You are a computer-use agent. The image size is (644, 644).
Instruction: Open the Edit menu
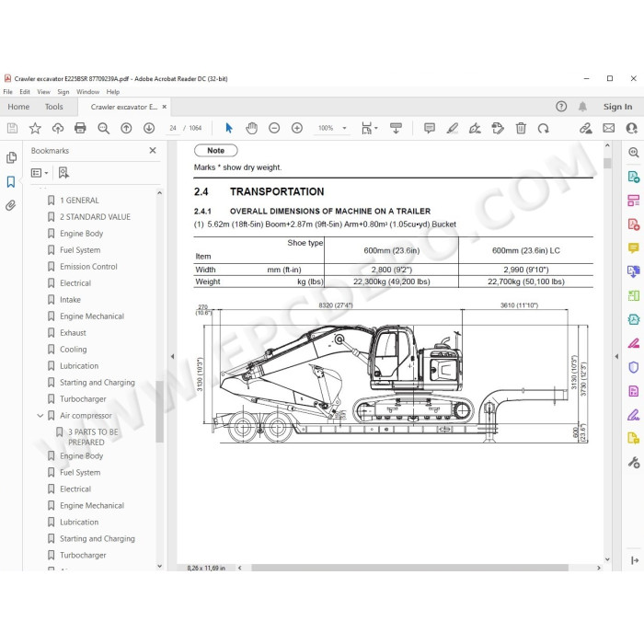pos(25,92)
